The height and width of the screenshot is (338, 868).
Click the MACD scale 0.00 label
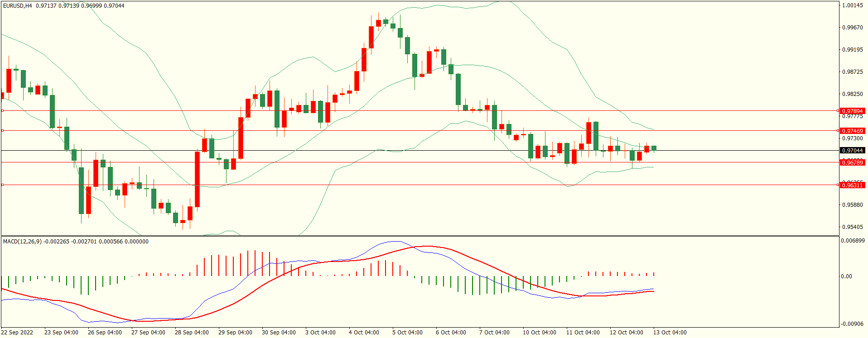coord(846,276)
